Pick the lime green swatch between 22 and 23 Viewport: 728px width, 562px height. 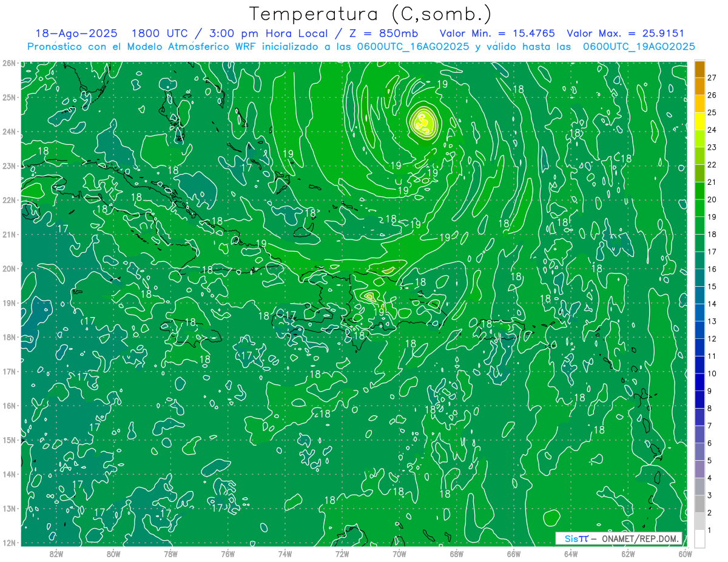click(700, 156)
